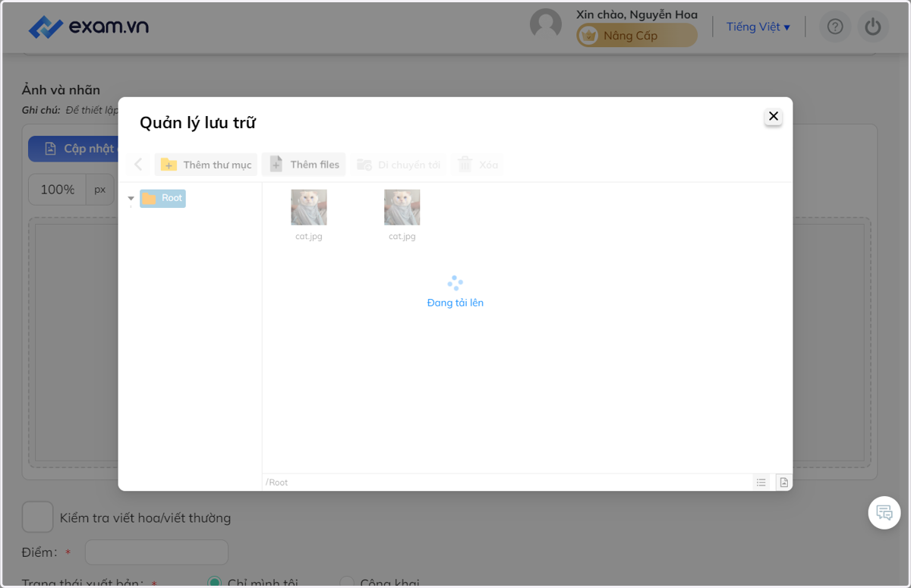This screenshot has height=588, width=911.
Task: Open the help question mark icon
Action: (835, 27)
